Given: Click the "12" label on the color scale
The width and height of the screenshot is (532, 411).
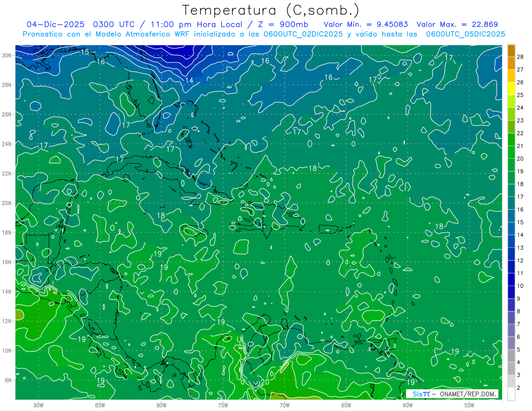Looking at the screenshot, I should (520, 261).
